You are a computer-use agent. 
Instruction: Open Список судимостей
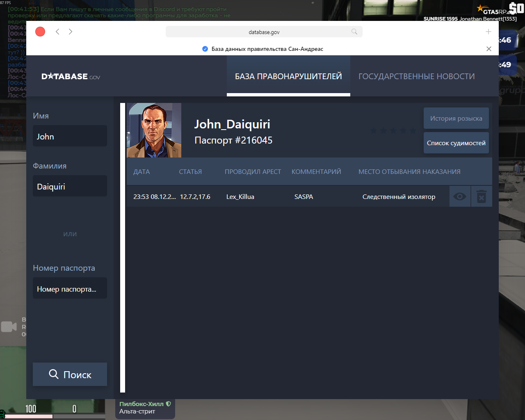(456, 143)
